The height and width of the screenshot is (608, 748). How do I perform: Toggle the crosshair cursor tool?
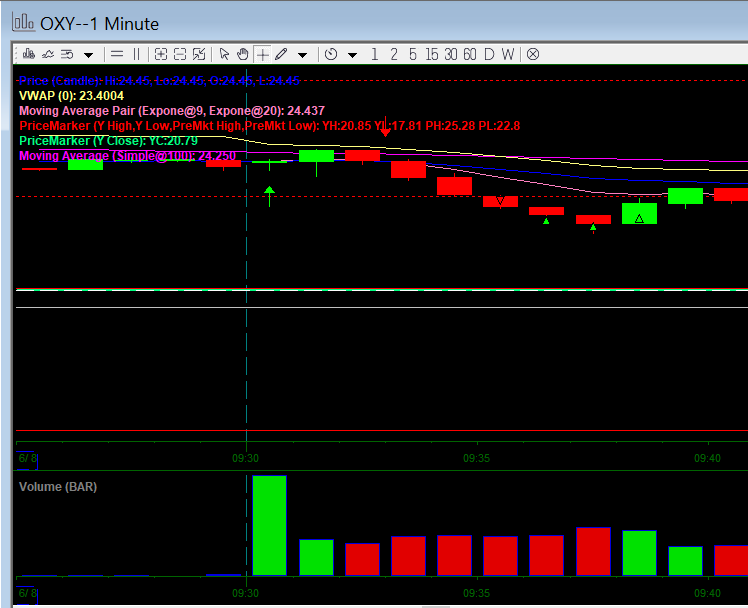click(x=262, y=54)
